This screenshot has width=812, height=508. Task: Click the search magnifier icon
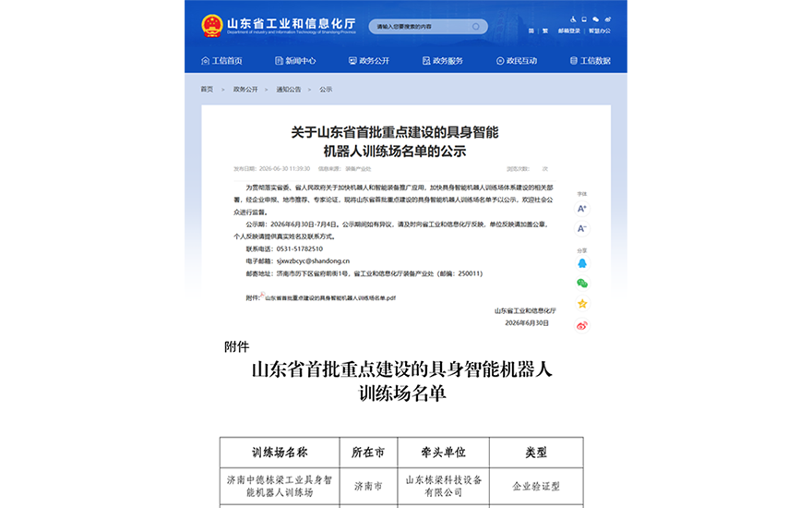pyautogui.click(x=475, y=27)
